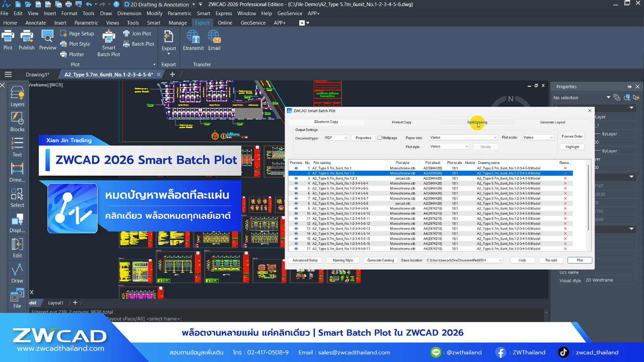Click the Plot button in the dialog
This screenshot has height=362, width=644.
[580, 260]
